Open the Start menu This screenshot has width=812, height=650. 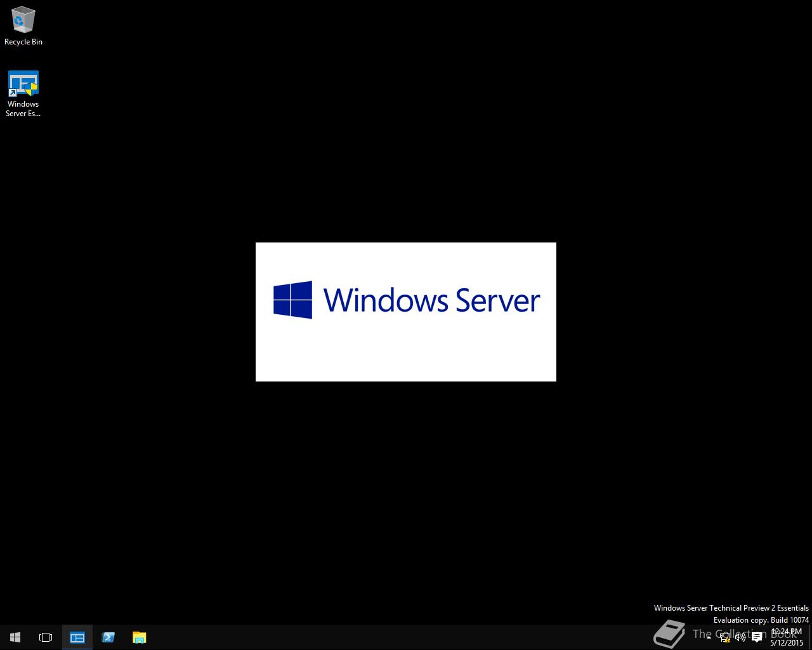point(15,637)
